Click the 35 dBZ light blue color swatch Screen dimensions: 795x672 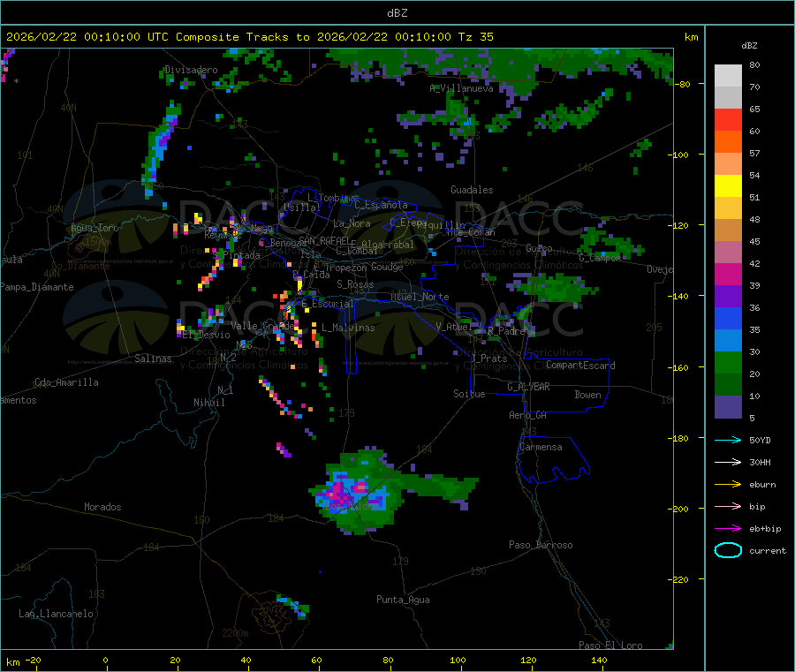click(x=728, y=341)
